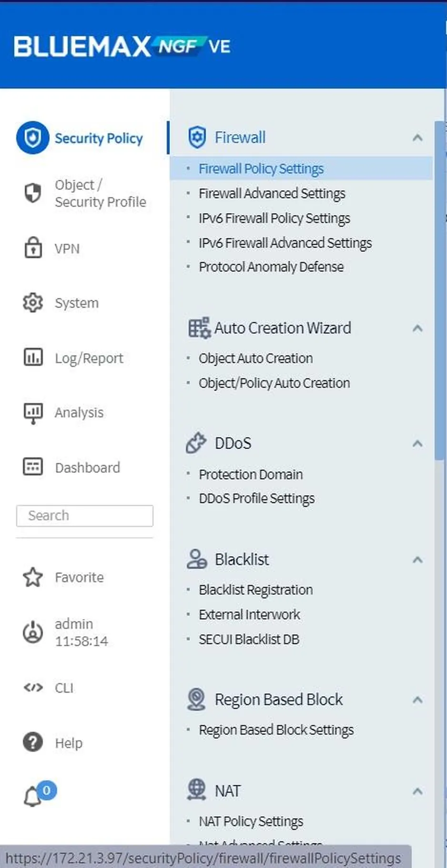Open DDoS Profile Settings

257,498
